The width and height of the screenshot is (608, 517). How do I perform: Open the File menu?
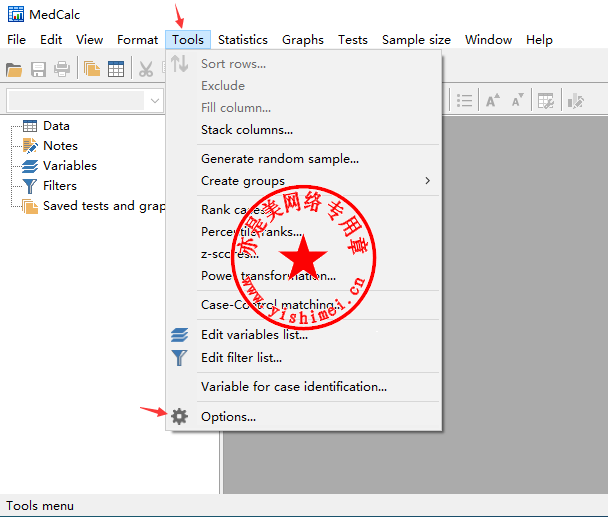point(16,40)
